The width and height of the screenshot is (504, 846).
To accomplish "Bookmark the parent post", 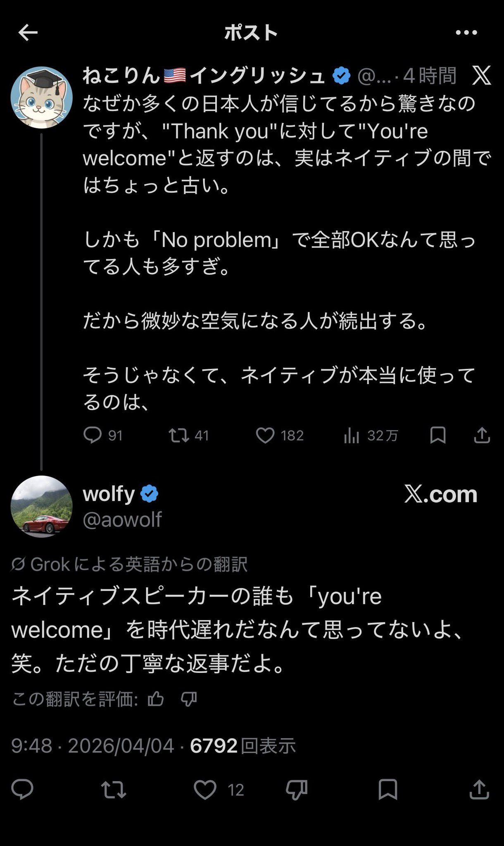I will (438, 435).
